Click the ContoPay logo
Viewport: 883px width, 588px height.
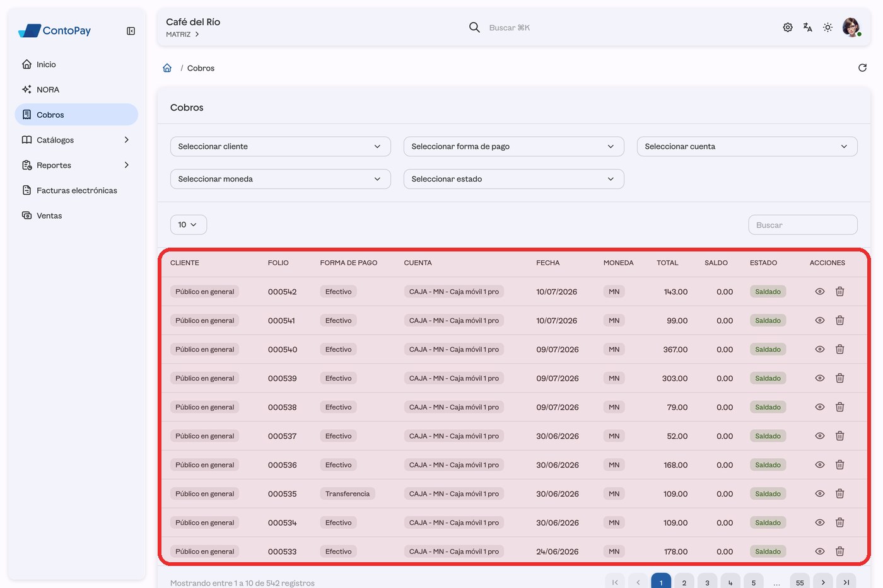pos(55,30)
